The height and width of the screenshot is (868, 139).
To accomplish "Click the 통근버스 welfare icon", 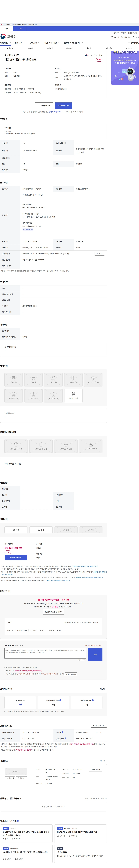I will [x=13, y=380].
